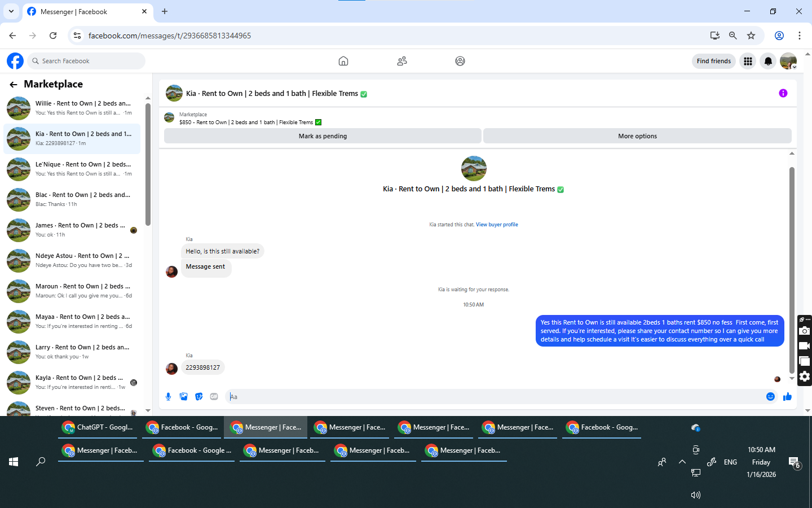Open the notifications bell icon
This screenshot has height=508, width=812.
[768, 61]
